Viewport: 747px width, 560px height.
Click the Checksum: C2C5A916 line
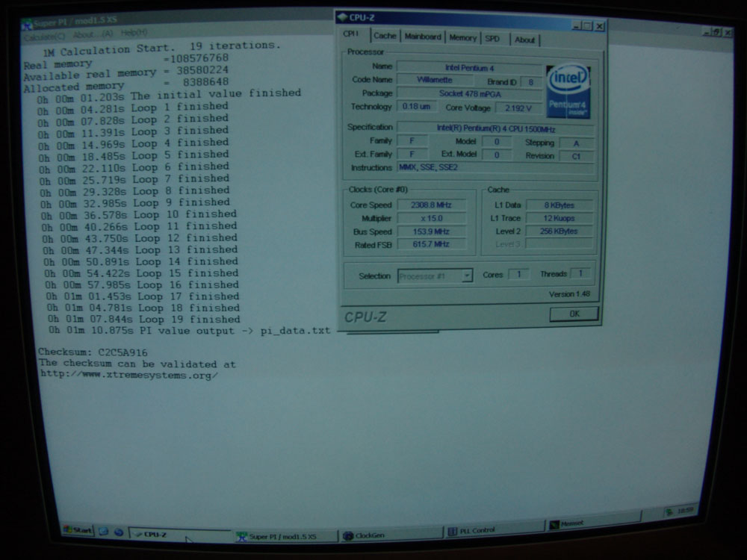[93, 352]
